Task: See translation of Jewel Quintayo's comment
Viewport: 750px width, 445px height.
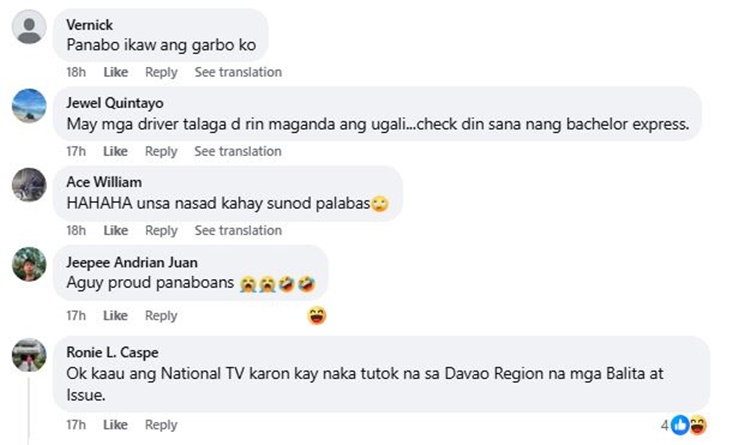Action: 238,151
